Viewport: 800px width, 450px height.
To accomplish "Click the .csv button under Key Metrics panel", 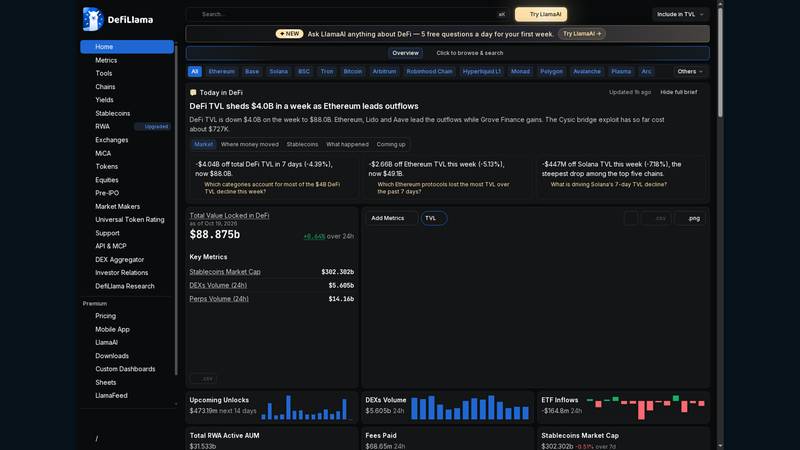I will click(x=203, y=379).
